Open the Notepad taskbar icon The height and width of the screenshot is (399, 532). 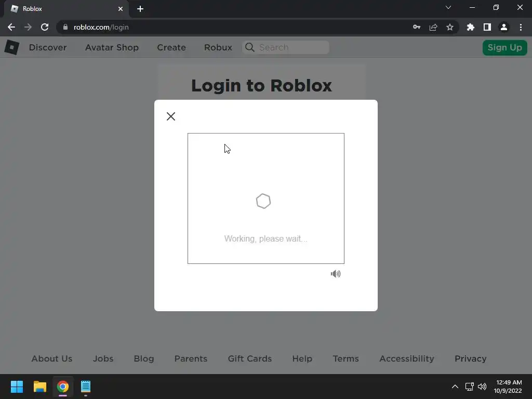pos(86,387)
